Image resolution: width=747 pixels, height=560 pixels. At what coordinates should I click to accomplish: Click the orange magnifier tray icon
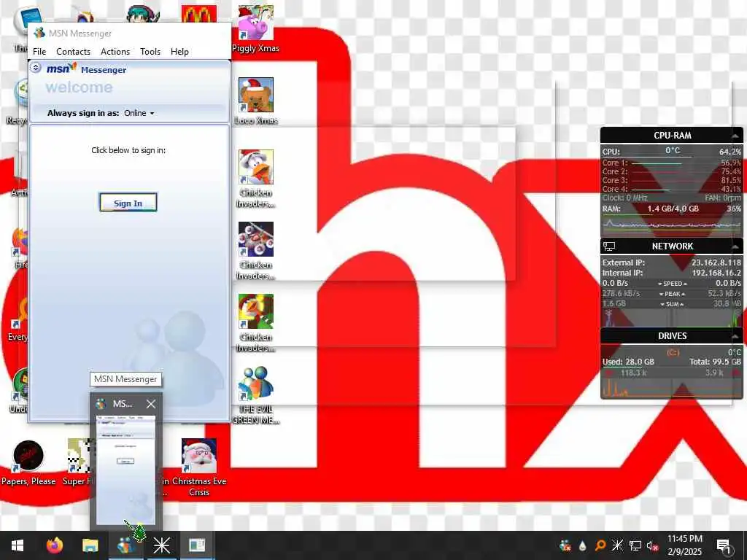[600, 545]
